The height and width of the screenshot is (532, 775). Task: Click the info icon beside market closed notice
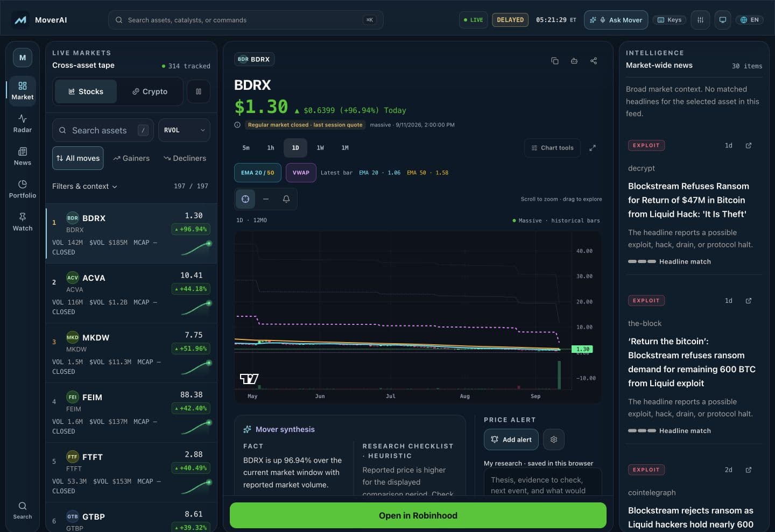pyautogui.click(x=237, y=125)
